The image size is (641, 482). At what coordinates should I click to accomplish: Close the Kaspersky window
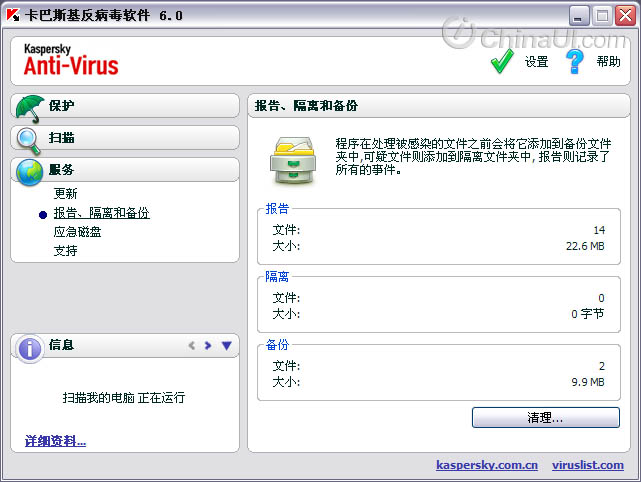tap(625, 16)
